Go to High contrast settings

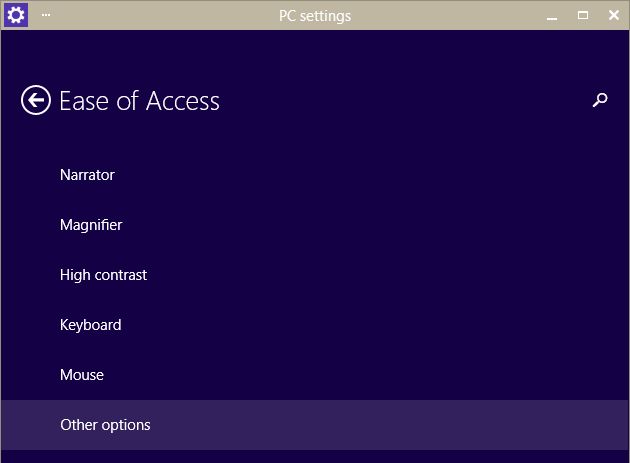pyautogui.click(x=103, y=275)
